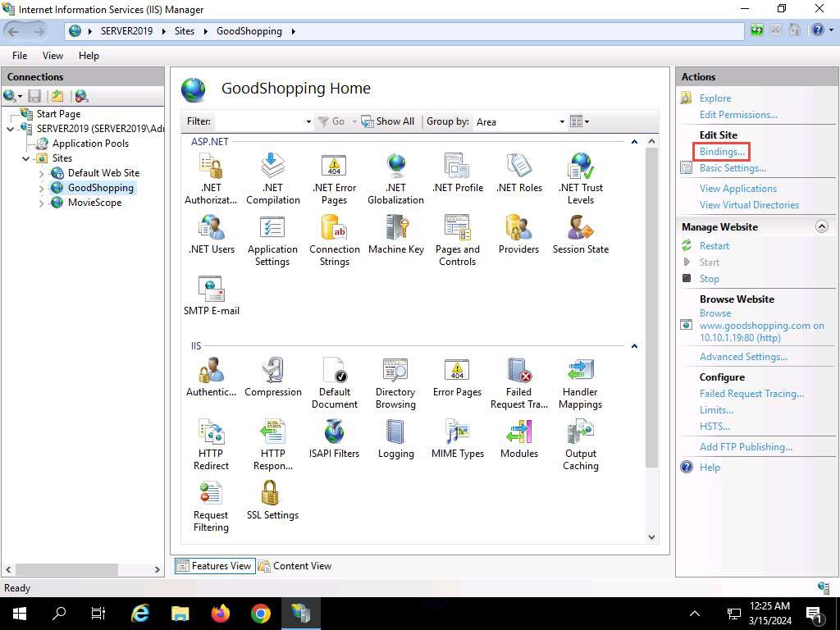Select the MIME Types icon
The width and height of the screenshot is (840, 630).
[x=457, y=438]
